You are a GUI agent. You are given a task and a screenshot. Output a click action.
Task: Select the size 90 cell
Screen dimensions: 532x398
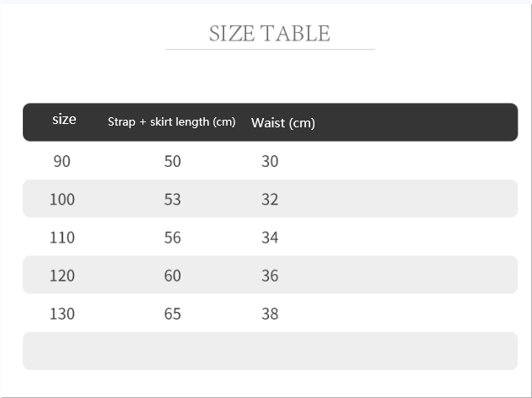tap(62, 161)
